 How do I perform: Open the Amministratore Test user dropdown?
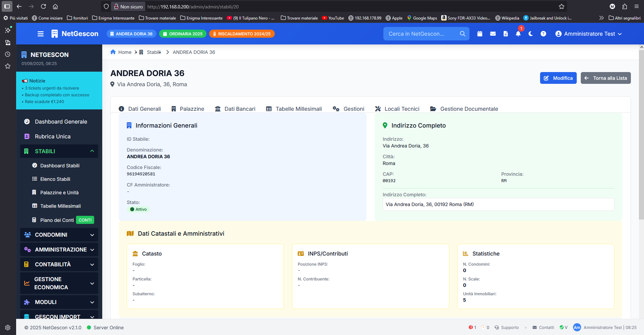589,34
